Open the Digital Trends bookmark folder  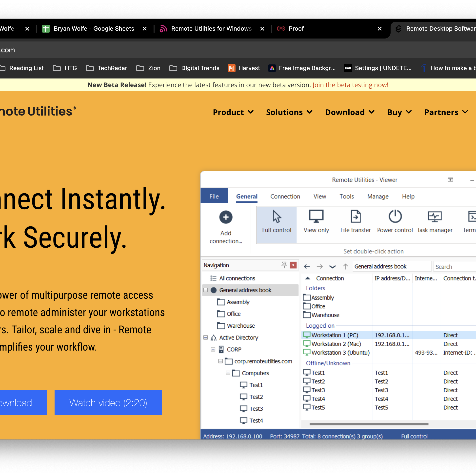point(194,68)
